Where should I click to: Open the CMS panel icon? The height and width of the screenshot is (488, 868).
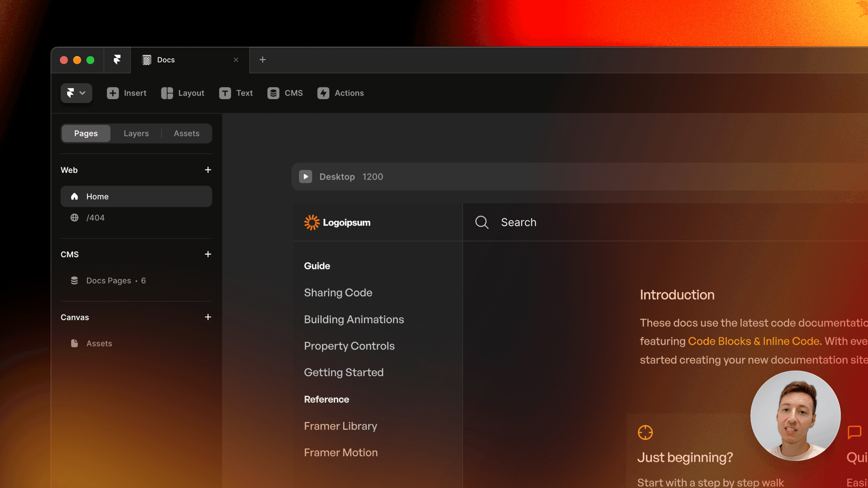click(x=273, y=93)
